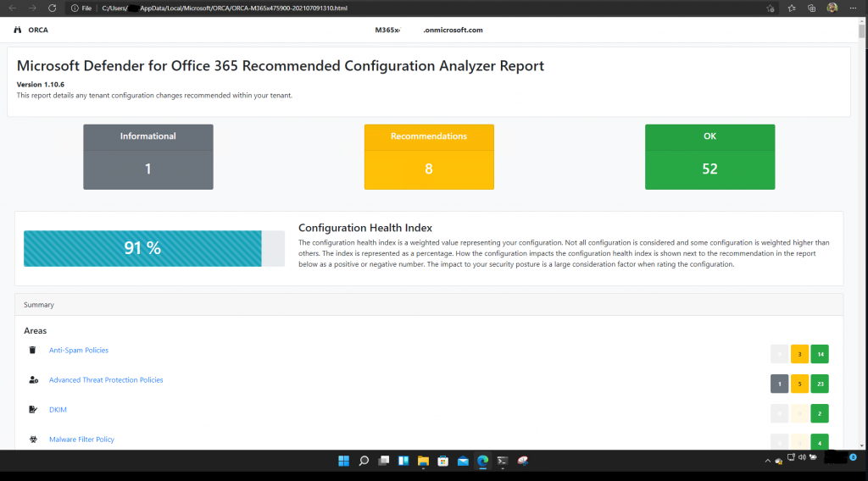Click the signature icon beside DKIM
Screen dimensions: 868x481
tap(33, 410)
